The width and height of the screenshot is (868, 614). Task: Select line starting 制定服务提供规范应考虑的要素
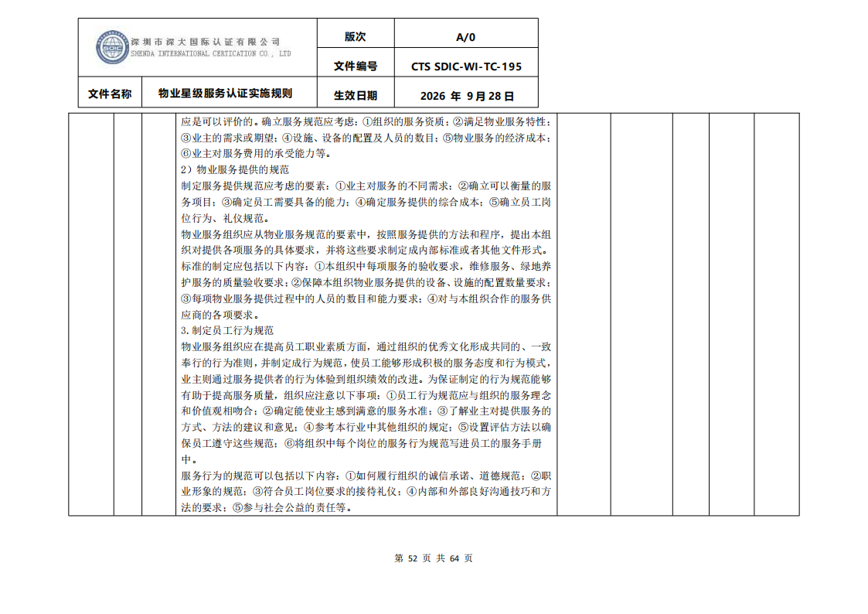366,186
